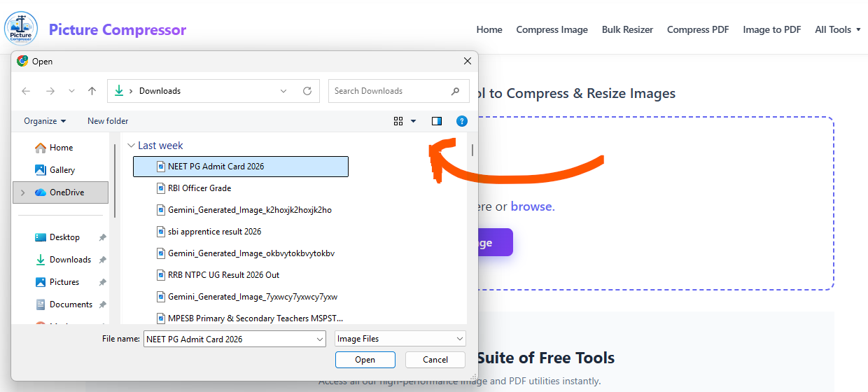Refresh the Downloads folder view

pyautogui.click(x=307, y=91)
